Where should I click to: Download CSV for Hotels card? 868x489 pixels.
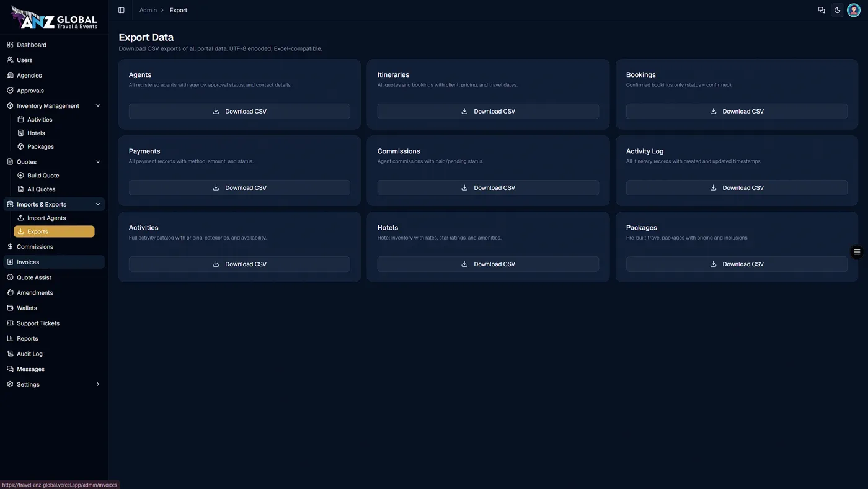(488, 264)
